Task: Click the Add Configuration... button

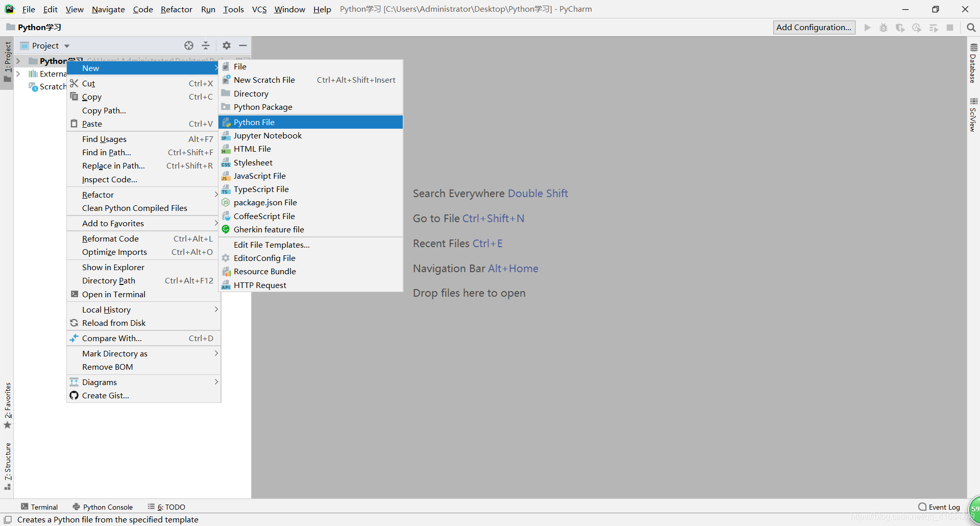Action: [x=814, y=28]
